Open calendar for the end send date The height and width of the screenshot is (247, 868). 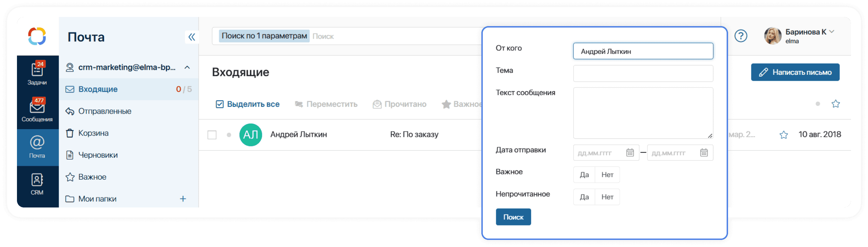click(x=704, y=153)
